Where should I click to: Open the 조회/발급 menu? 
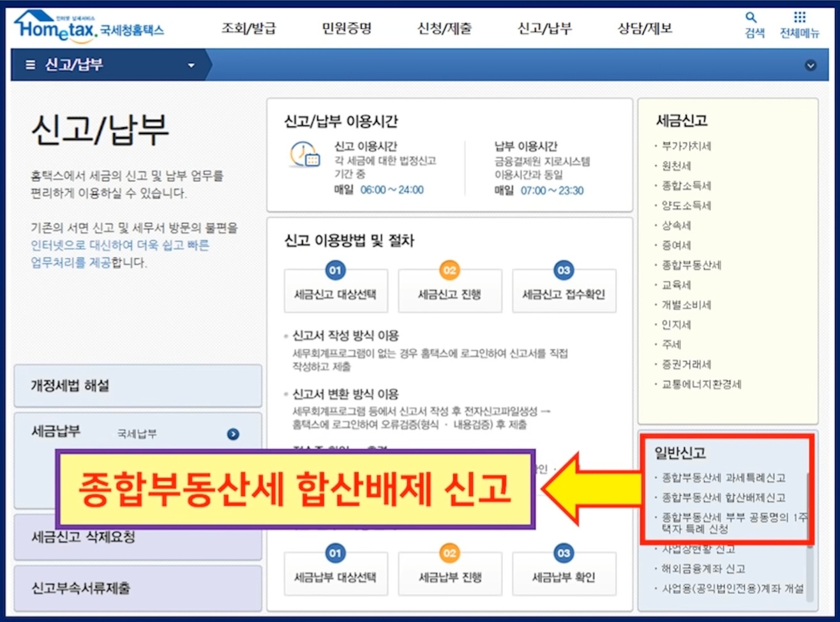click(248, 28)
